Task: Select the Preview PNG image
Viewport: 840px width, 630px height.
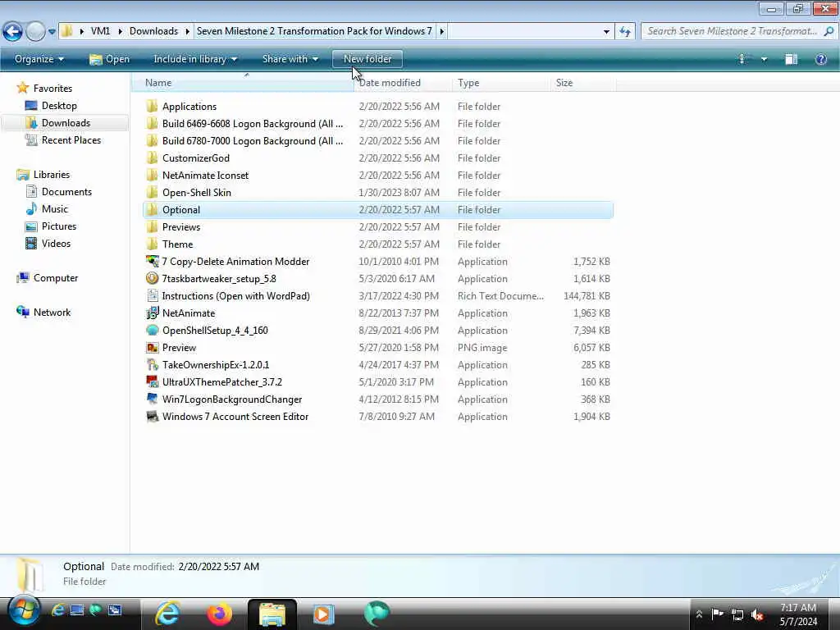Action: pos(378,348)
